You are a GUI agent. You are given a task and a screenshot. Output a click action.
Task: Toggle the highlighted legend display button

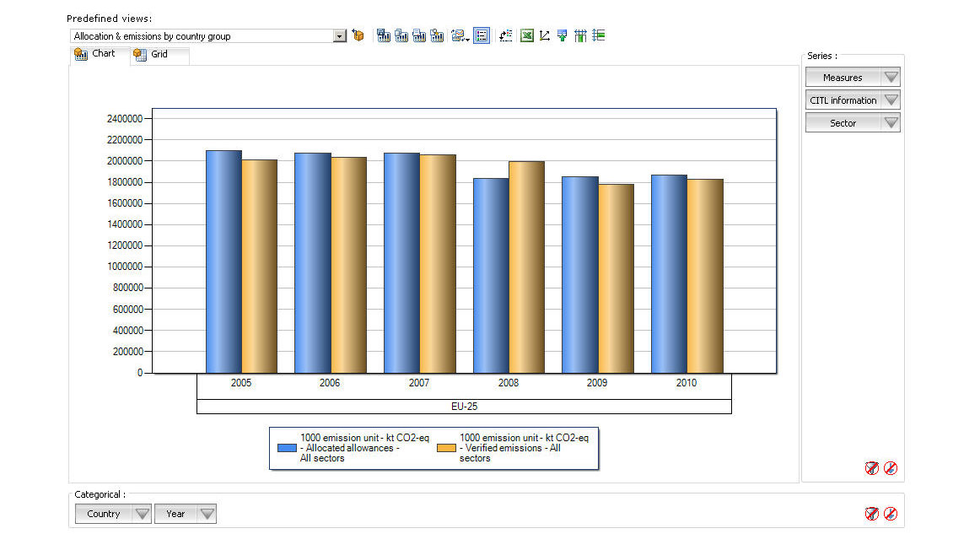482,36
